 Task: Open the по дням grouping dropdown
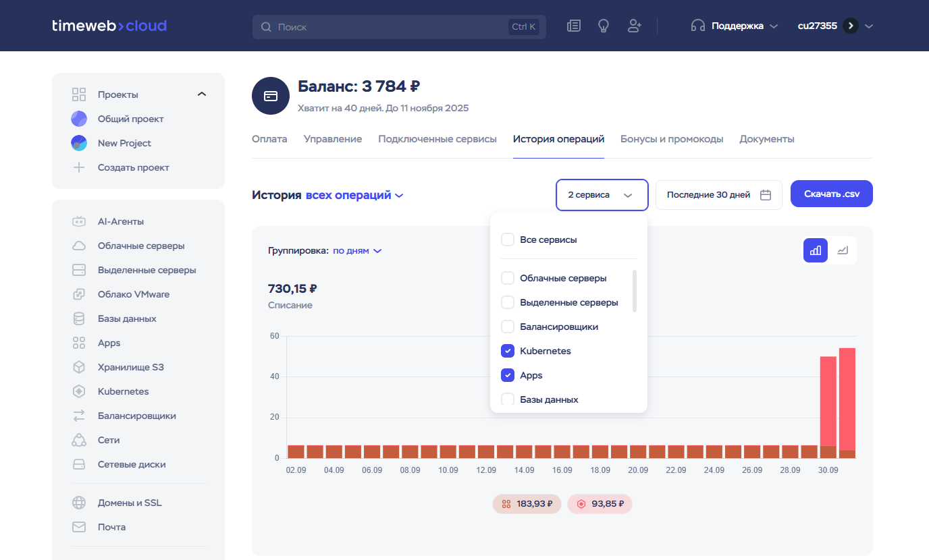pyautogui.click(x=357, y=251)
